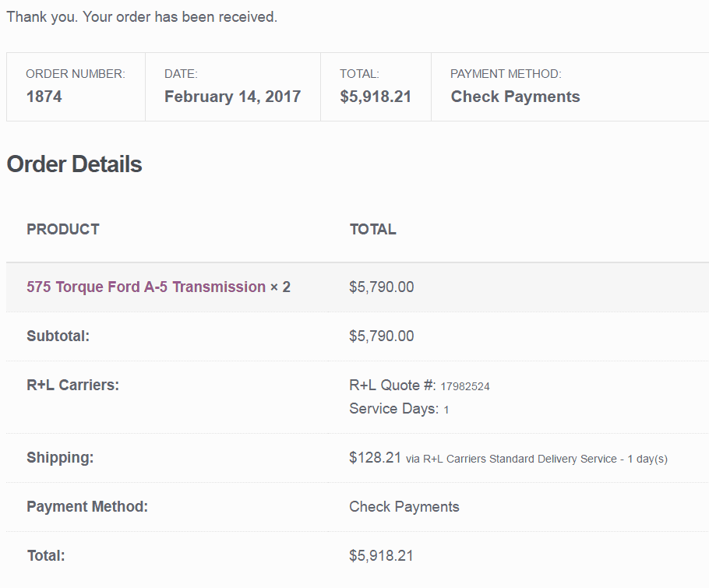Viewport: 709px width, 588px height.
Task: Open the 575 Torque Ford A-5 Transmission link
Action: click(146, 287)
